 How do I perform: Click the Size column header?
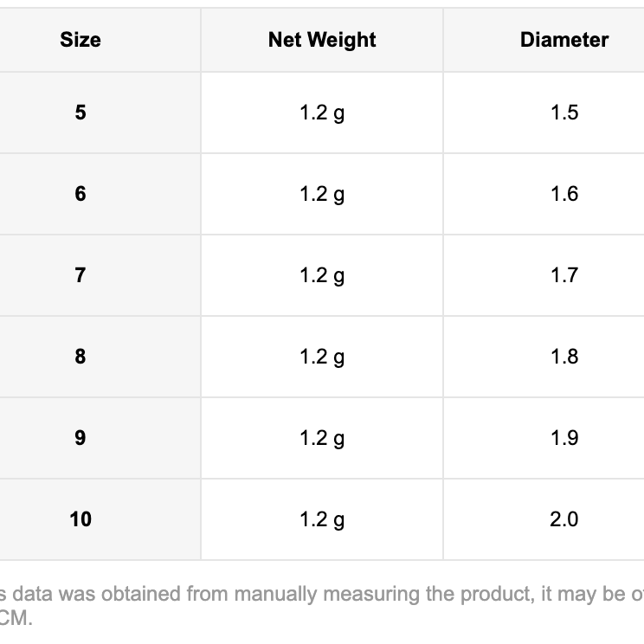(x=80, y=40)
